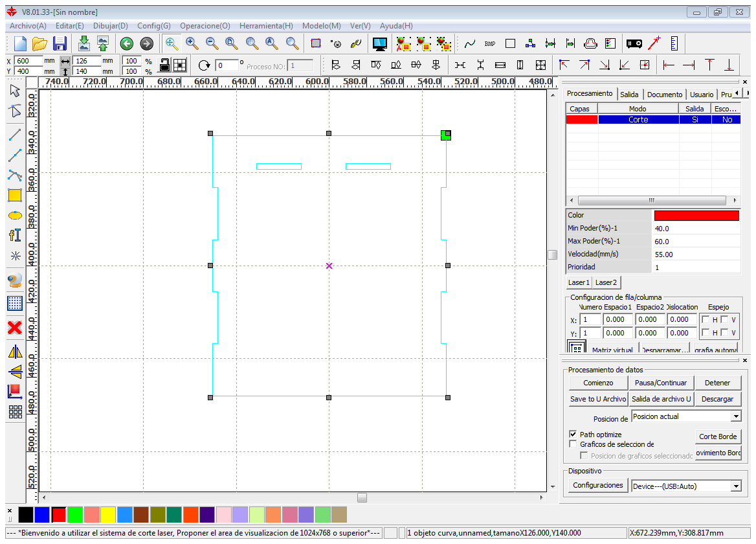The width and height of the screenshot is (756, 544).
Task: Click the Matriz virtual button
Action: point(612,350)
